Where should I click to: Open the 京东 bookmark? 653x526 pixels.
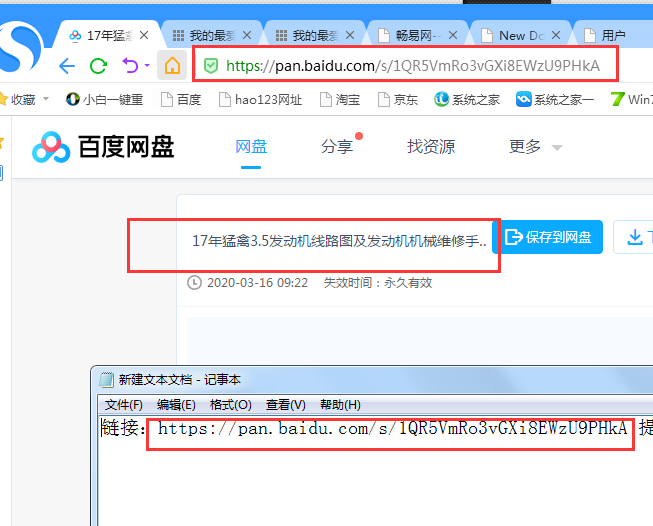point(398,99)
